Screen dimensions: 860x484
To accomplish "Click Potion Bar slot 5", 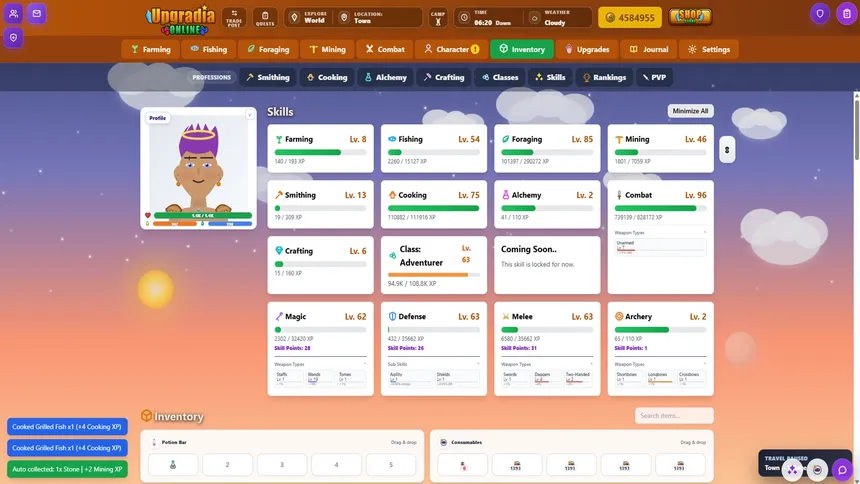I will 391,465.
